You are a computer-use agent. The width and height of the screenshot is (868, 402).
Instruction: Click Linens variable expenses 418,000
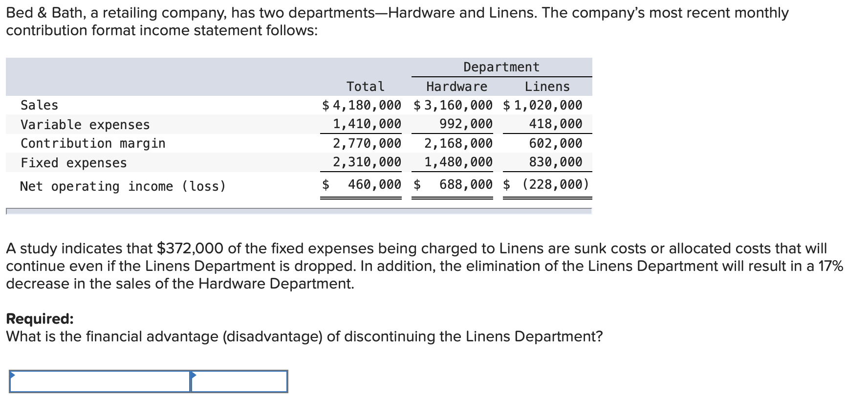[556, 124]
